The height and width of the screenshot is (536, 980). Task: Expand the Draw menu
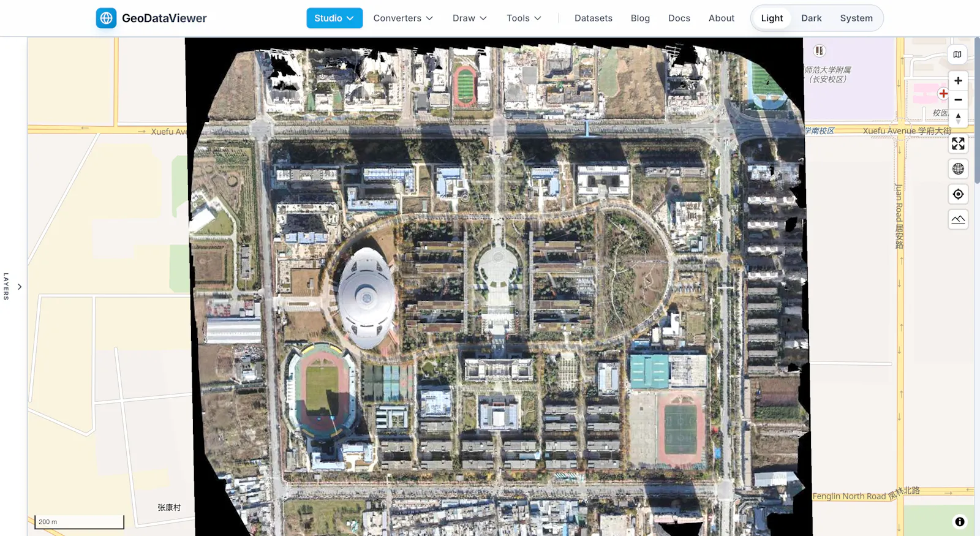[x=470, y=18]
